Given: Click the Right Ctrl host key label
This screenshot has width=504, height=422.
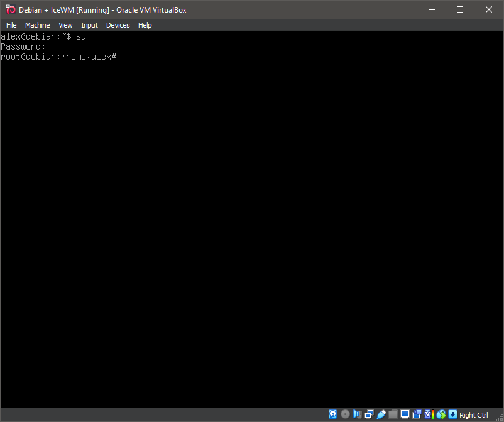Looking at the screenshot, I should click(474, 415).
